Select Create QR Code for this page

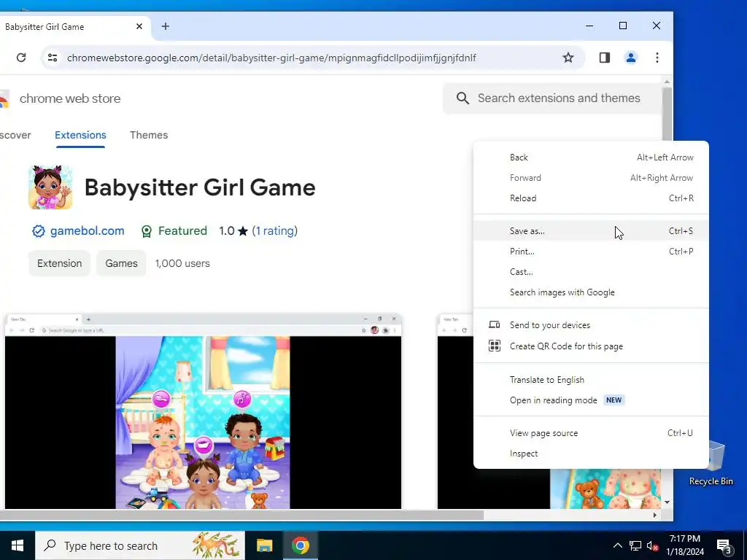click(591, 346)
